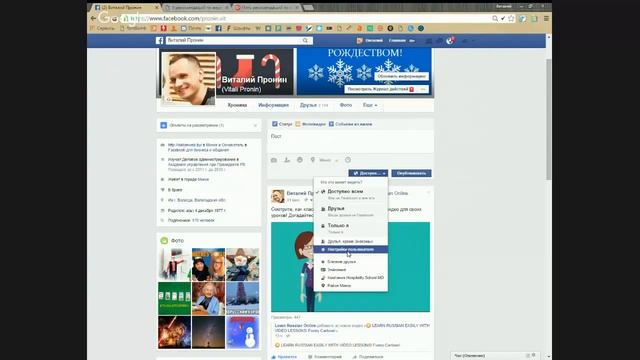The height and width of the screenshot is (360, 640).
Task: Click the Главная home link in header
Action: (x=397, y=40)
